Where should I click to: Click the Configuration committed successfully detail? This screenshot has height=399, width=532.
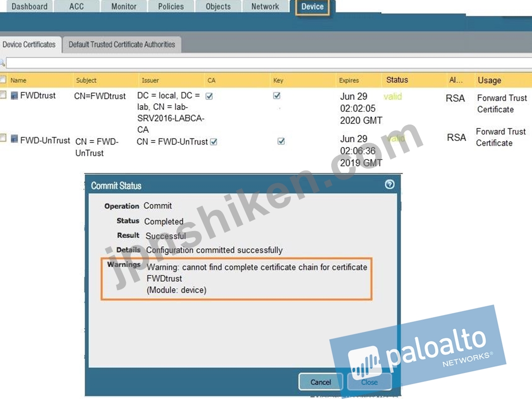pyautogui.click(x=214, y=250)
